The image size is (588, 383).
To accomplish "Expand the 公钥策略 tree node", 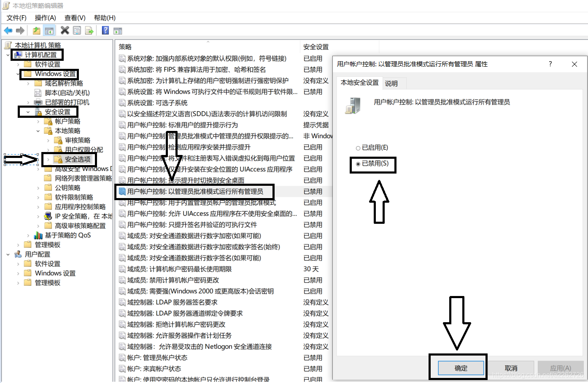I will [x=38, y=188].
